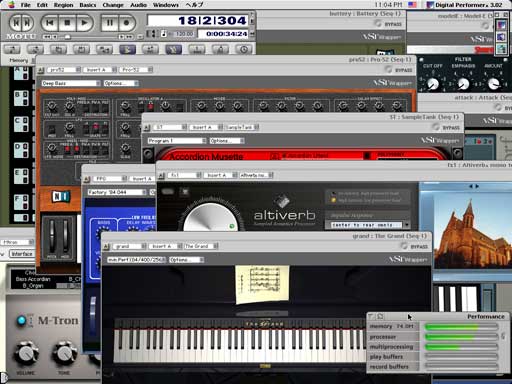The height and width of the screenshot is (384, 512).
Task: Click the M-Tron Tone knob
Action: tap(65, 354)
